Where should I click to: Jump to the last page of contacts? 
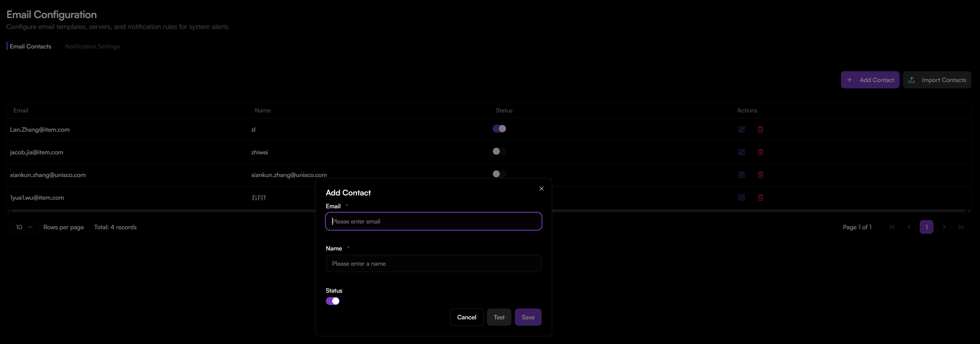(x=961, y=227)
